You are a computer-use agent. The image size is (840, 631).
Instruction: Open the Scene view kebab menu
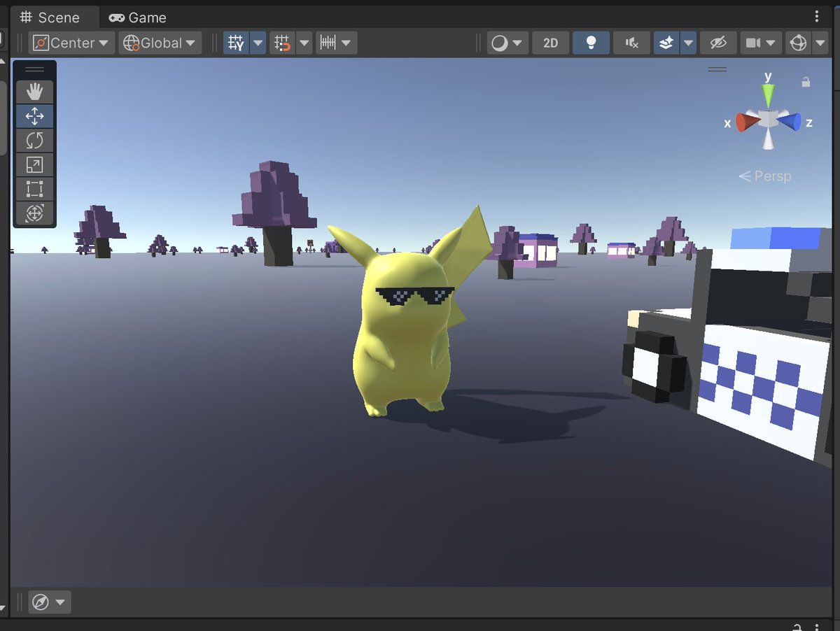click(x=817, y=16)
